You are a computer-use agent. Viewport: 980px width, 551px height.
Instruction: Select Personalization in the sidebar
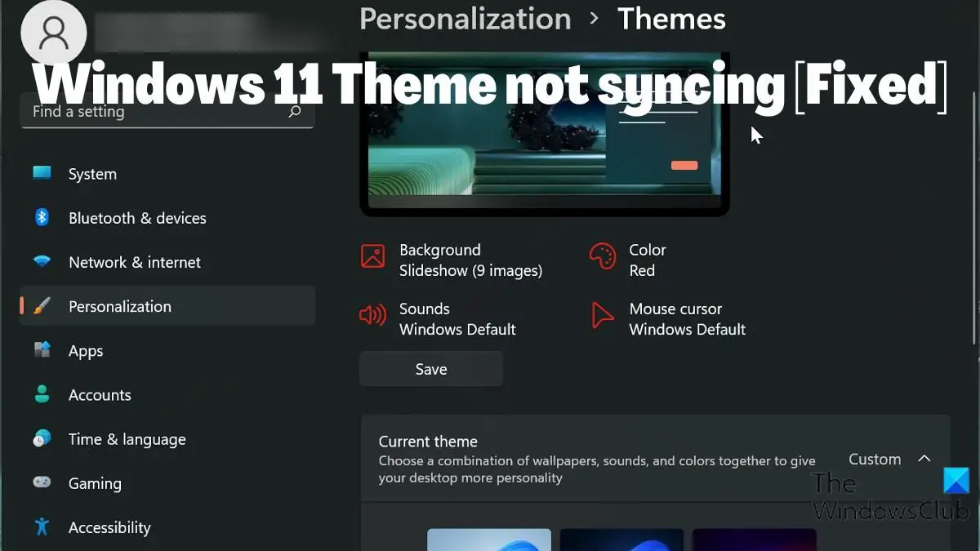(x=167, y=306)
